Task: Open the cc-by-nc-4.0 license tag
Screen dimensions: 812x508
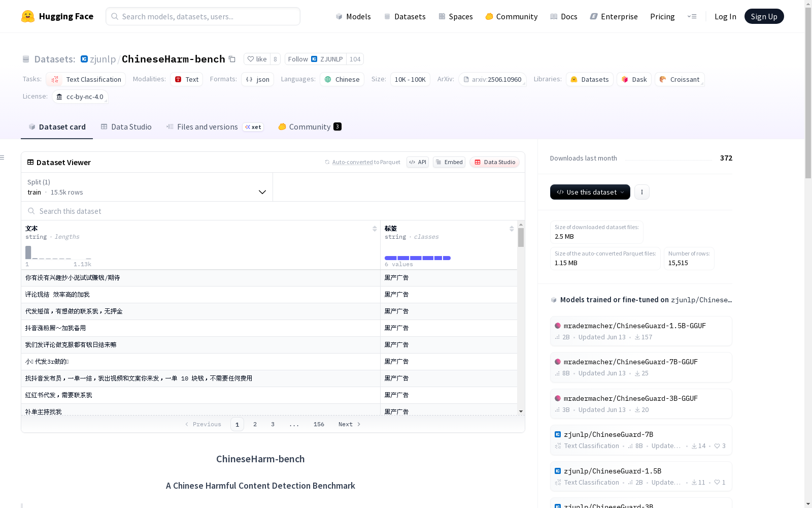Action: click(x=80, y=97)
